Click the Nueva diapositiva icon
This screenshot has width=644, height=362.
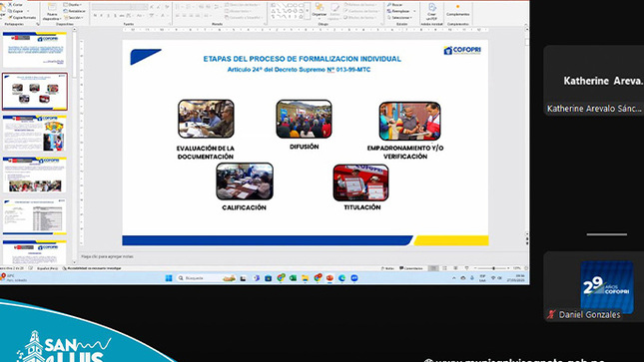click(52, 8)
